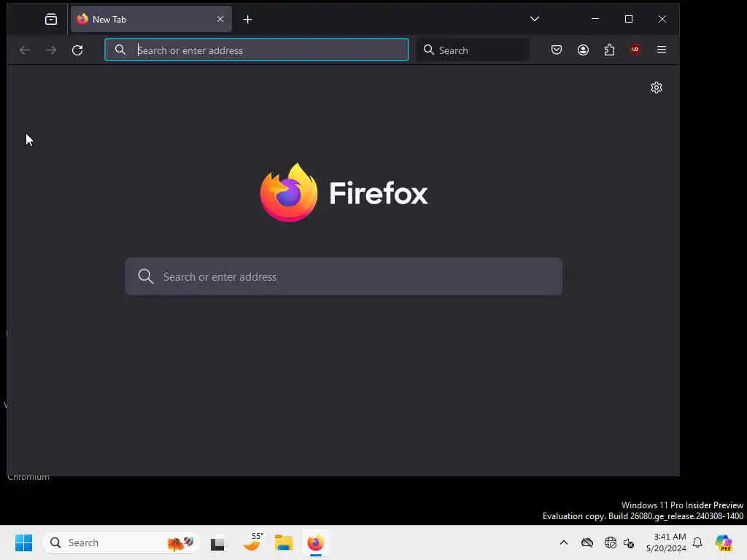Open clock and date 3:41 AM

666,542
